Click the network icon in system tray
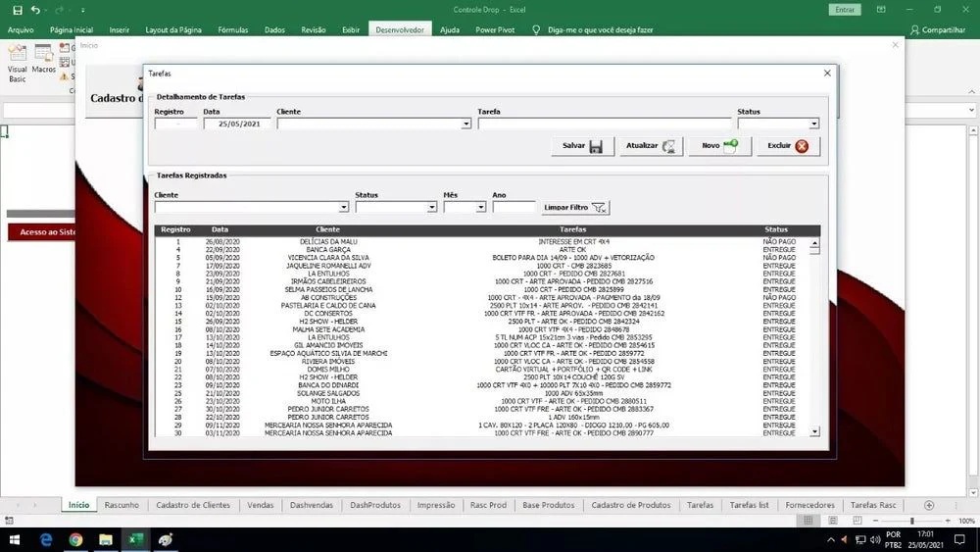Viewport: 980px width, 552px height. click(x=860, y=539)
